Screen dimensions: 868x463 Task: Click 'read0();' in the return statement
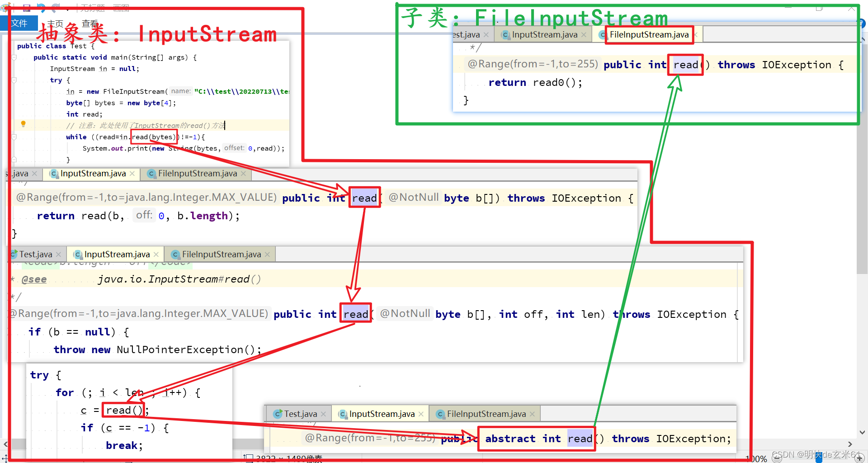click(x=557, y=83)
